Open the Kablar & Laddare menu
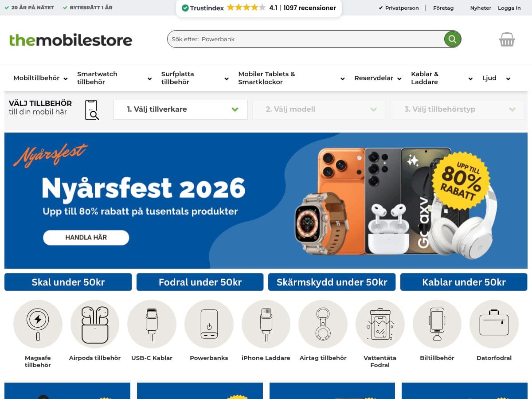The height and width of the screenshot is (399, 532). (425, 78)
